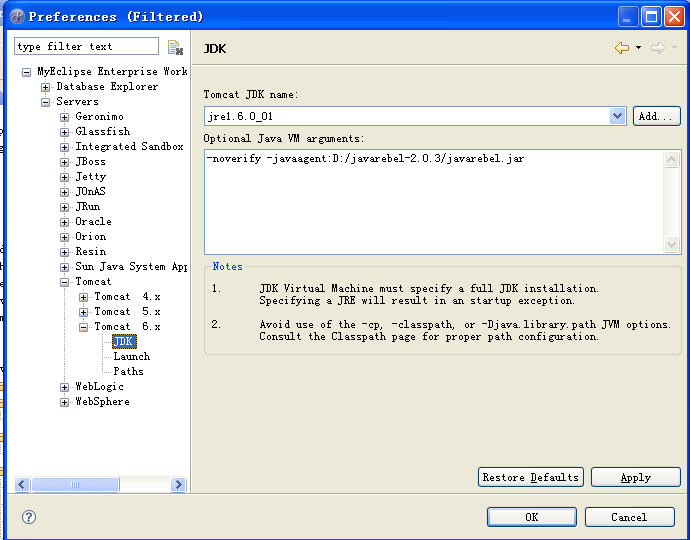This screenshot has height=540, width=690.
Task: Expand the Oracle server node
Action: pos(64,222)
